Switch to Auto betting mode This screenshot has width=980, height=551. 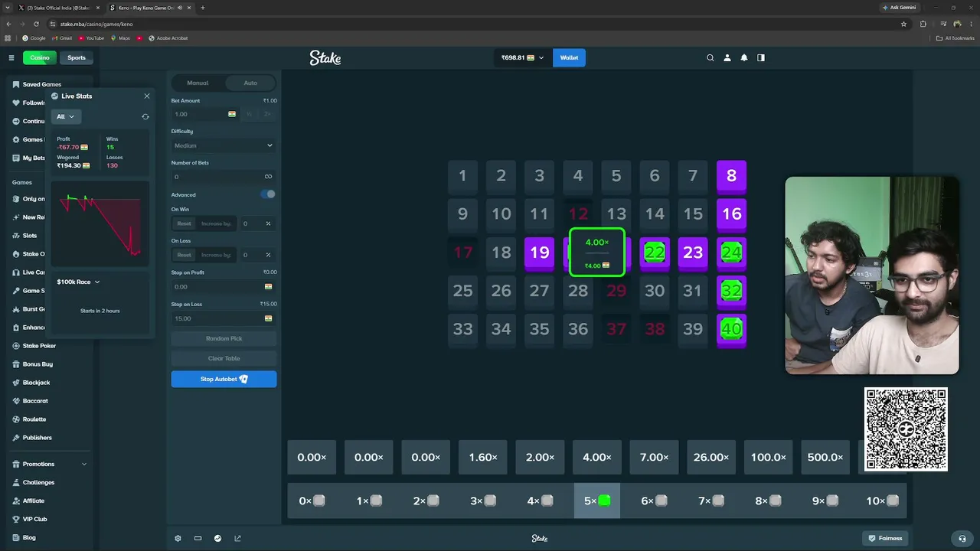tap(250, 83)
